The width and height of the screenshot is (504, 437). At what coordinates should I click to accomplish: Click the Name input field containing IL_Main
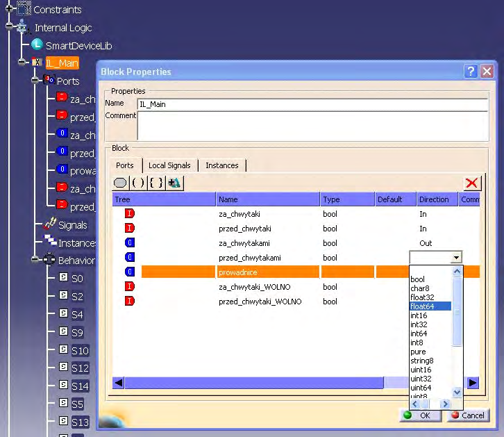[x=312, y=104]
